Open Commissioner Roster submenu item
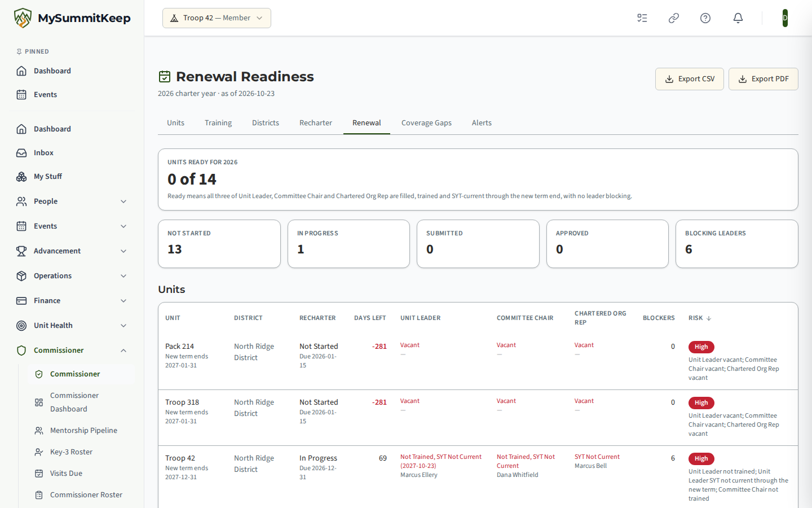The height and width of the screenshot is (508, 812). tap(81, 494)
